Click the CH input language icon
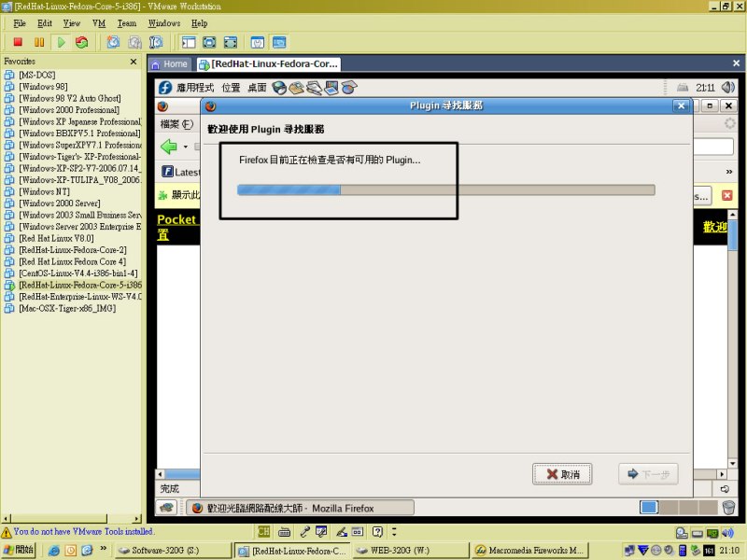 (x=263, y=531)
